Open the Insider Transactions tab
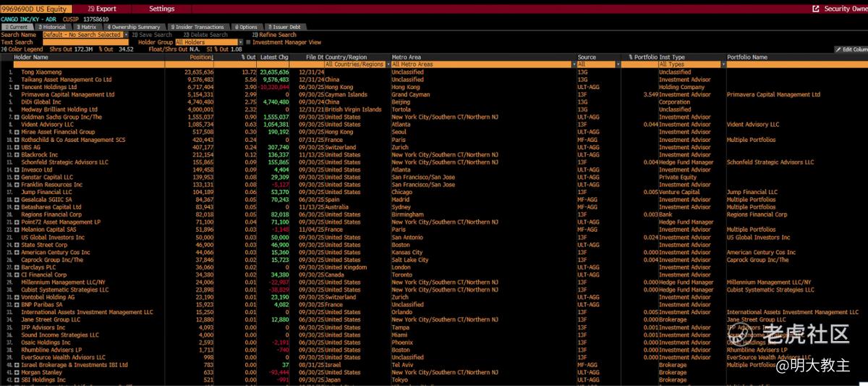This screenshot has height=386, width=868. [x=200, y=27]
